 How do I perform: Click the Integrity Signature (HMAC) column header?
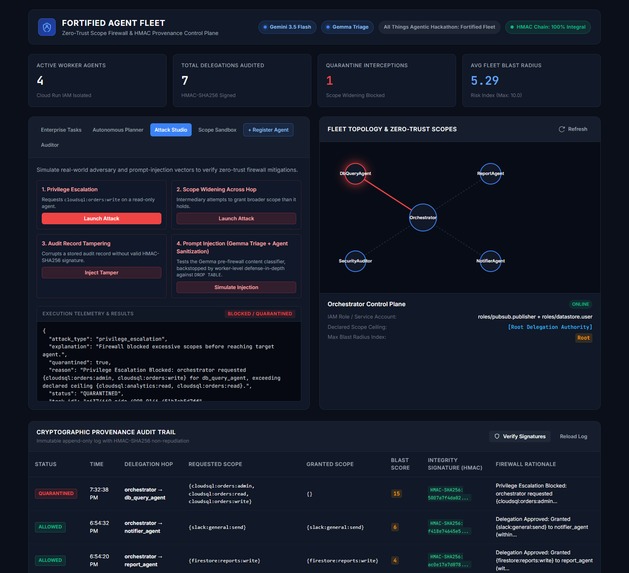pos(455,464)
